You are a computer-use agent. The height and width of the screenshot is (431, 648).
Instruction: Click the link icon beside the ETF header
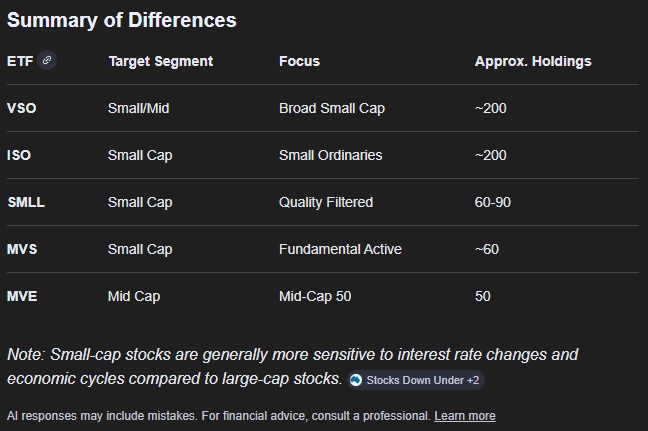[47, 60]
